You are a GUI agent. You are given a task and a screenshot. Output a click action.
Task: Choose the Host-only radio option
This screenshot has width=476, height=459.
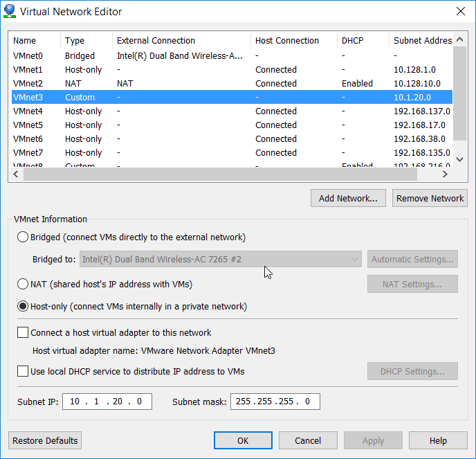[x=23, y=307]
